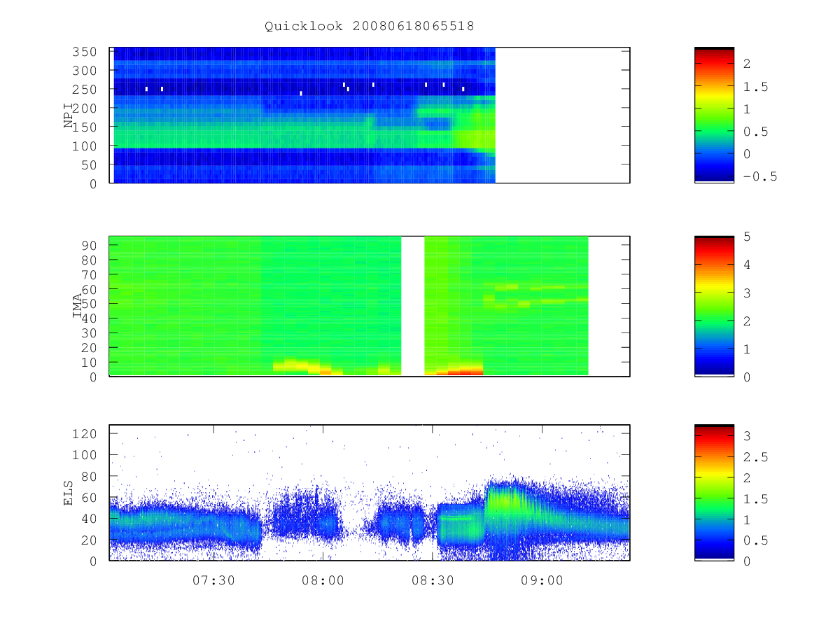
Task: Click the 2 label on NPI colorbar
Action: 748,64
